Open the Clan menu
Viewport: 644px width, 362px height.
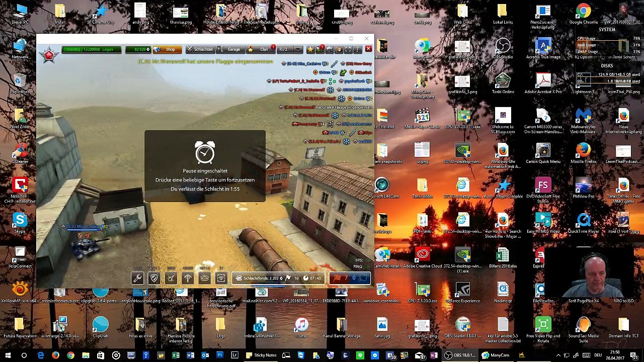tap(260, 49)
